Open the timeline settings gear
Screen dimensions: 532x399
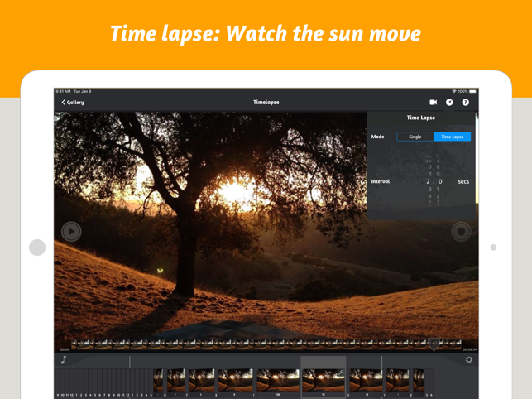click(468, 360)
